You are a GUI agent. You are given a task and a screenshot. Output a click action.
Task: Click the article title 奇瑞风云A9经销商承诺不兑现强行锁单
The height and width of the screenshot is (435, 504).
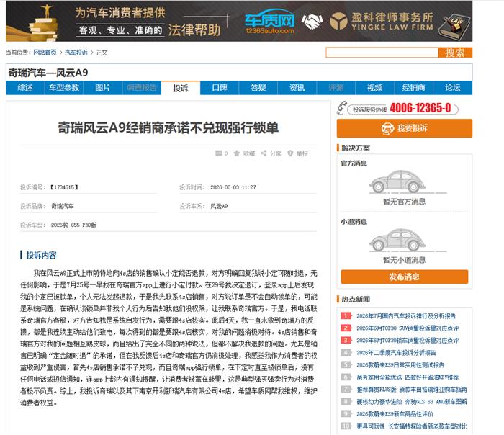point(168,127)
